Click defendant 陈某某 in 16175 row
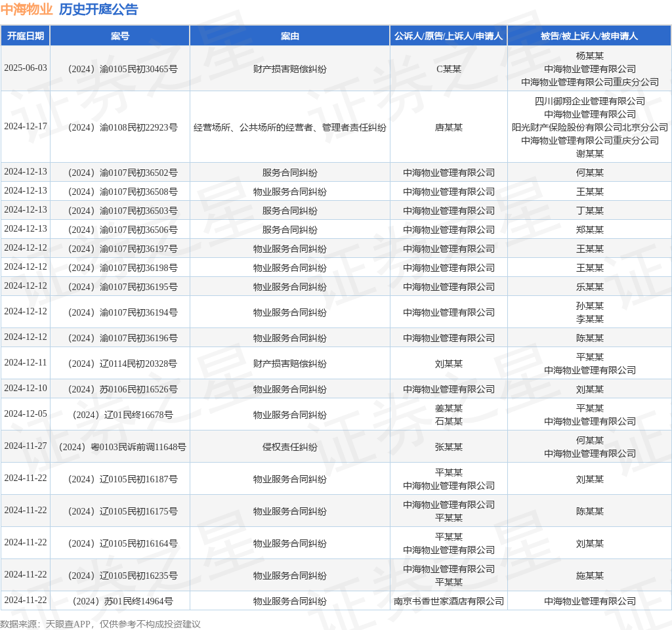The height and width of the screenshot is (630, 672). coord(589,511)
